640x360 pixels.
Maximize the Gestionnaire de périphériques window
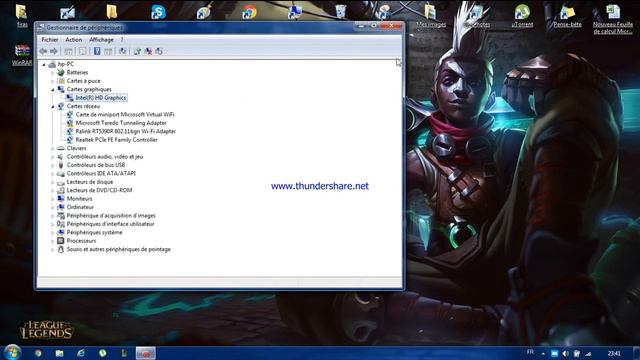pos(373,26)
